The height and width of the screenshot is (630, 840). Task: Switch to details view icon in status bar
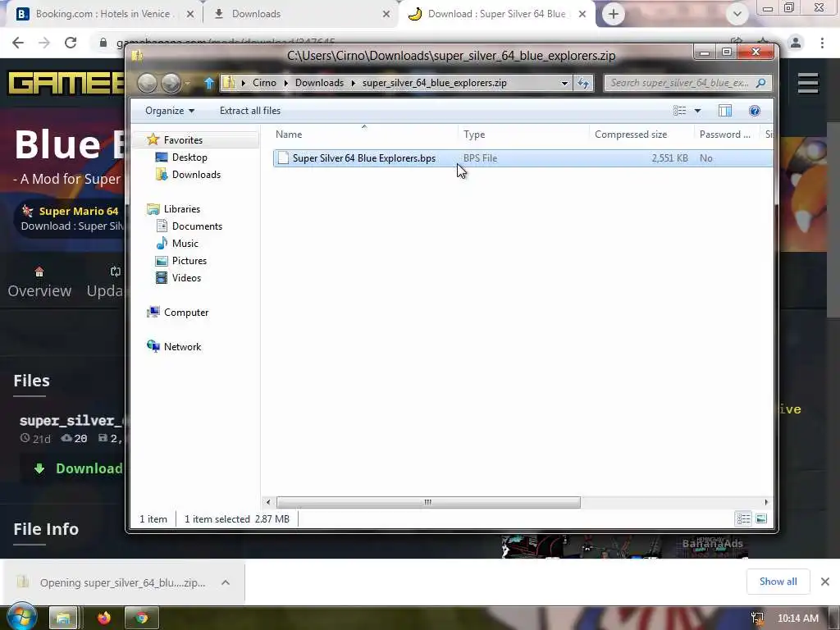click(x=743, y=518)
